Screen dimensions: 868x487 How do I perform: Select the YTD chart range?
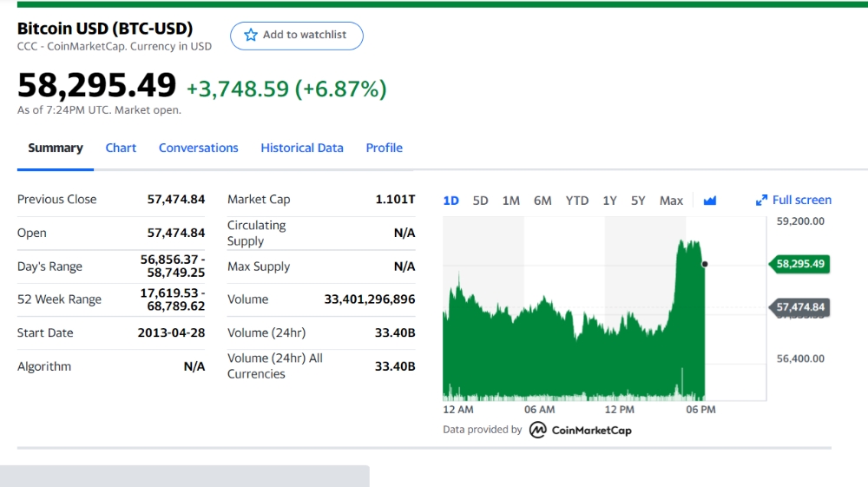577,201
